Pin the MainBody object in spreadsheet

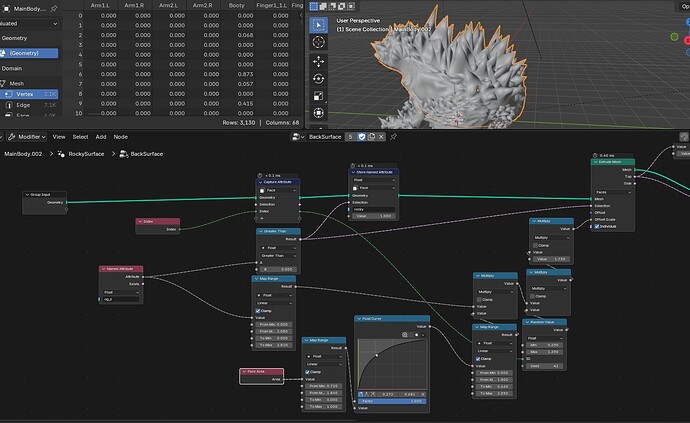[54, 8]
